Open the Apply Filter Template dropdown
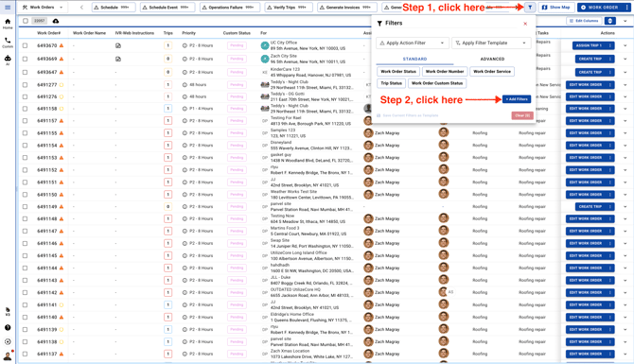The height and width of the screenshot is (364, 634). pyautogui.click(x=491, y=43)
